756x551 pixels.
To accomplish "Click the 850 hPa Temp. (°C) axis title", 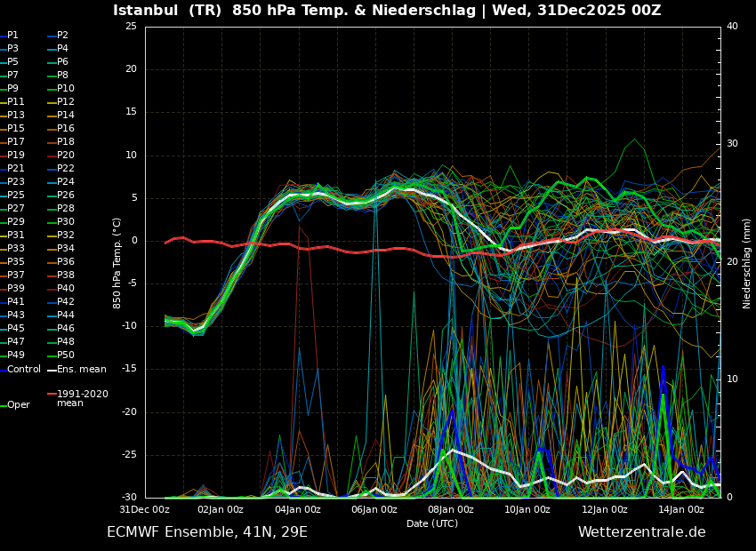I will click(117, 263).
